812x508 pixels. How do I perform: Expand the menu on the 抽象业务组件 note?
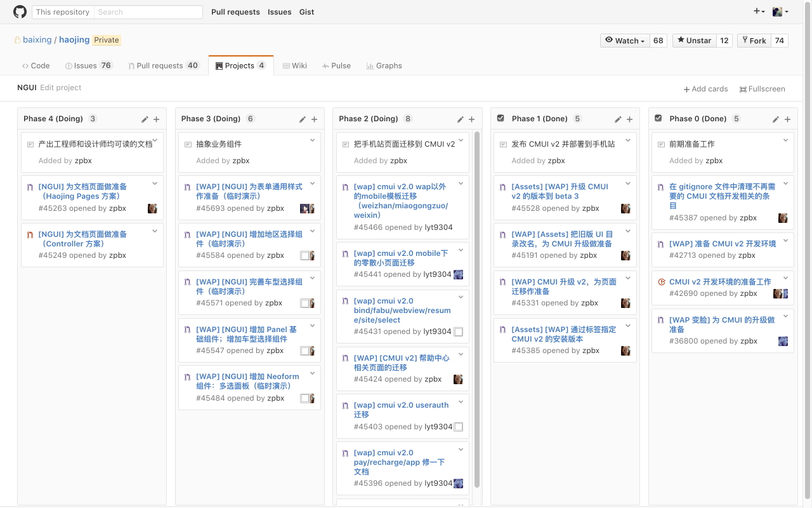(x=312, y=140)
